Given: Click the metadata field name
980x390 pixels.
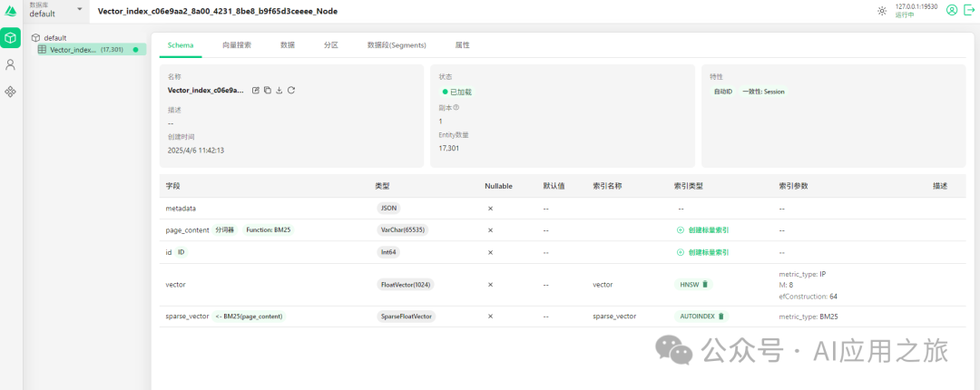Looking at the screenshot, I should (181, 208).
